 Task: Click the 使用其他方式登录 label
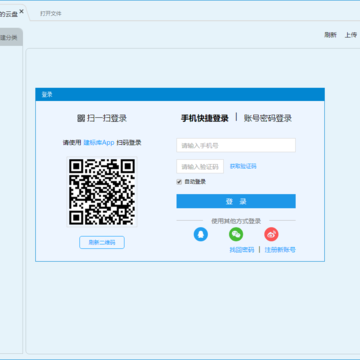(236, 221)
